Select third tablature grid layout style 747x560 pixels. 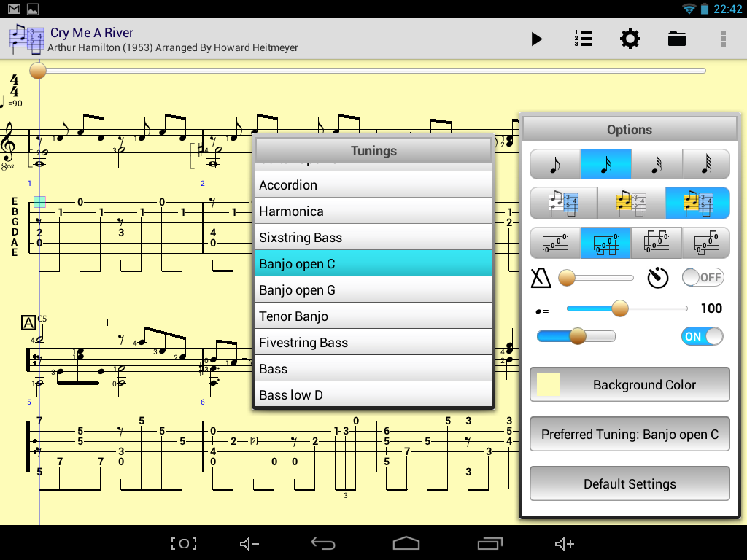pos(657,243)
